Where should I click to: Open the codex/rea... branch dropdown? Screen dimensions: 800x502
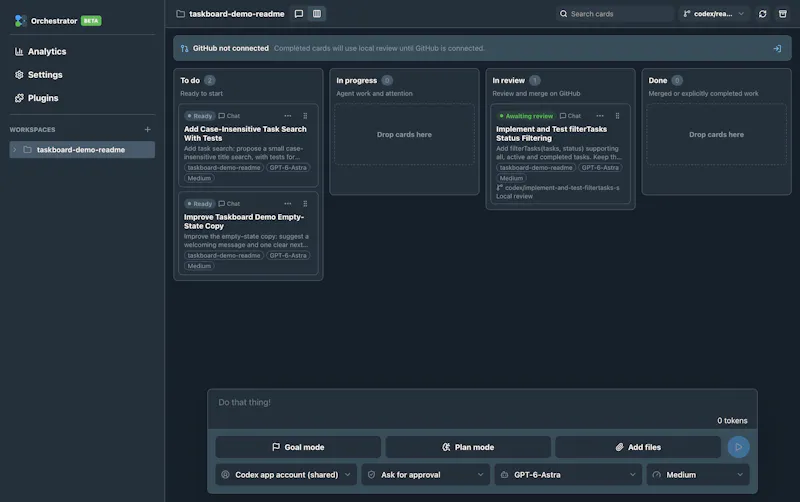[x=713, y=14]
